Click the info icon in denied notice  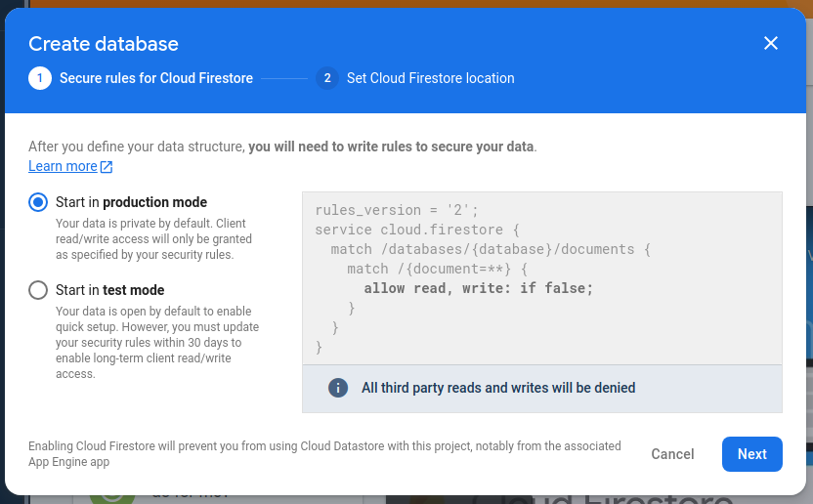click(338, 388)
